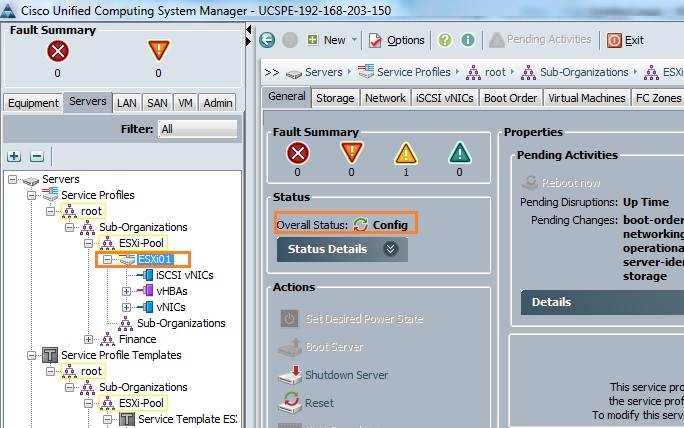Screen dimensions: 684x428
Task: Open Pending Activities from toolbar
Action: coord(540,40)
